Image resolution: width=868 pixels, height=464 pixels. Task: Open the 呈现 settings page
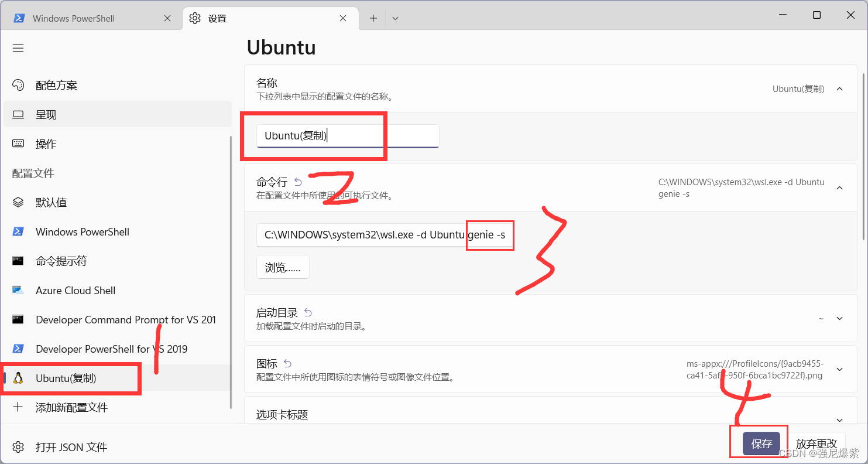[x=118, y=114]
